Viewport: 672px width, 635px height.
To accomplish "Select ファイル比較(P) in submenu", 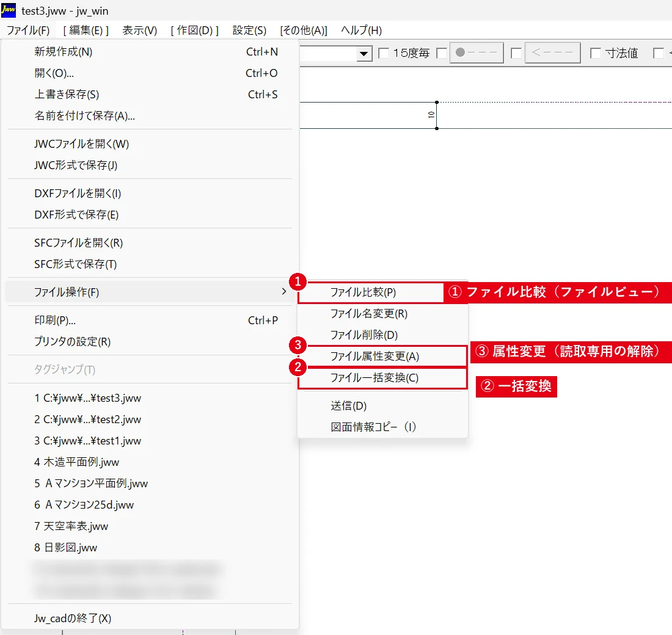I will click(x=371, y=292).
